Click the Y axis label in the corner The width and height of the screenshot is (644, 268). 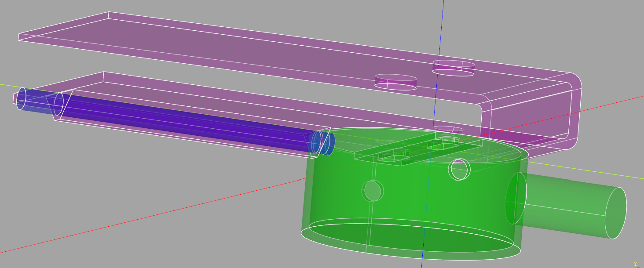pyautogui.click(x=635, y=264)
